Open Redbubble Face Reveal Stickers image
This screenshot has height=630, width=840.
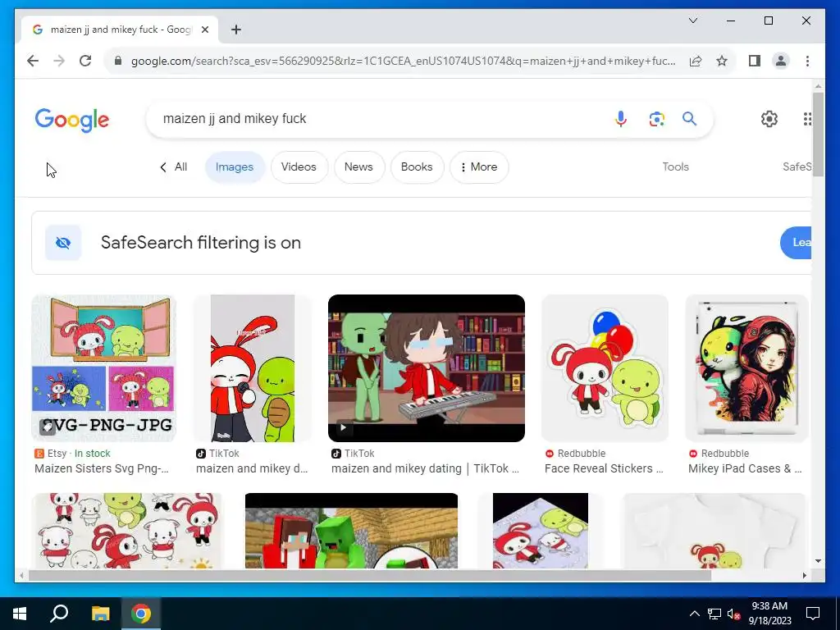605,368
